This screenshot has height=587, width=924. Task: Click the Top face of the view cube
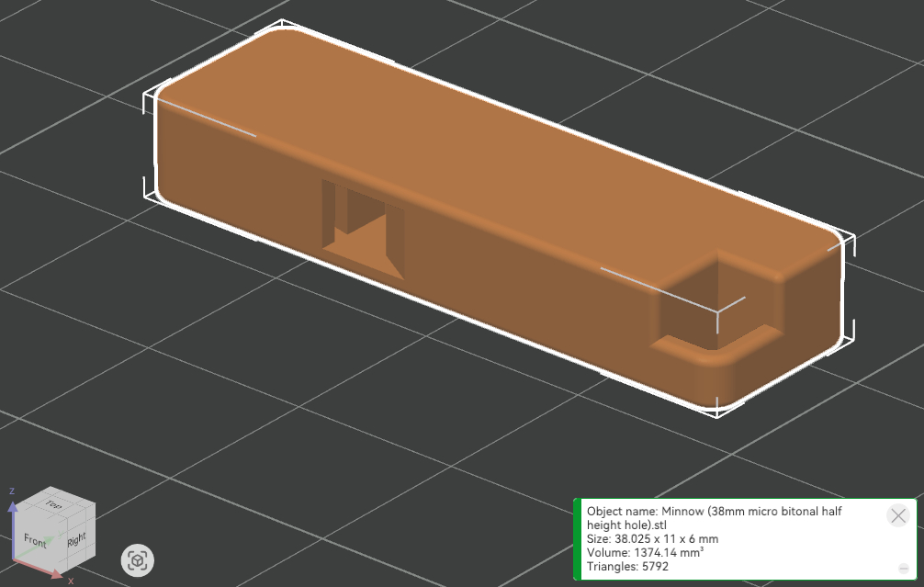pyautogui.click(x=55, y=505)
